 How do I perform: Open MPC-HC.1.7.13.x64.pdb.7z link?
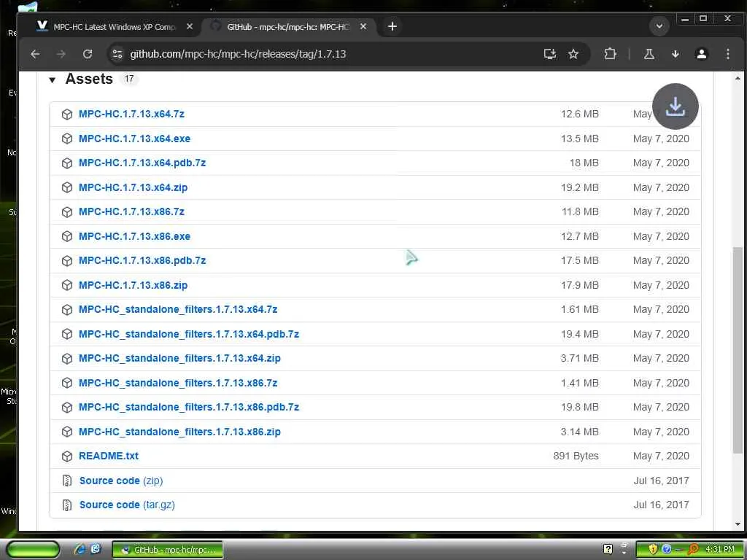[142, 163]
